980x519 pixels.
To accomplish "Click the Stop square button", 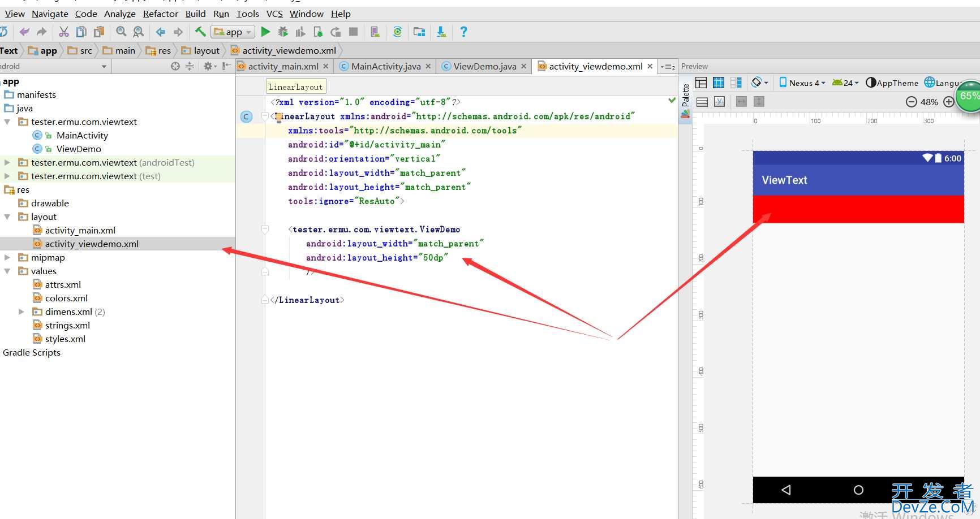I will coord(353,32).
